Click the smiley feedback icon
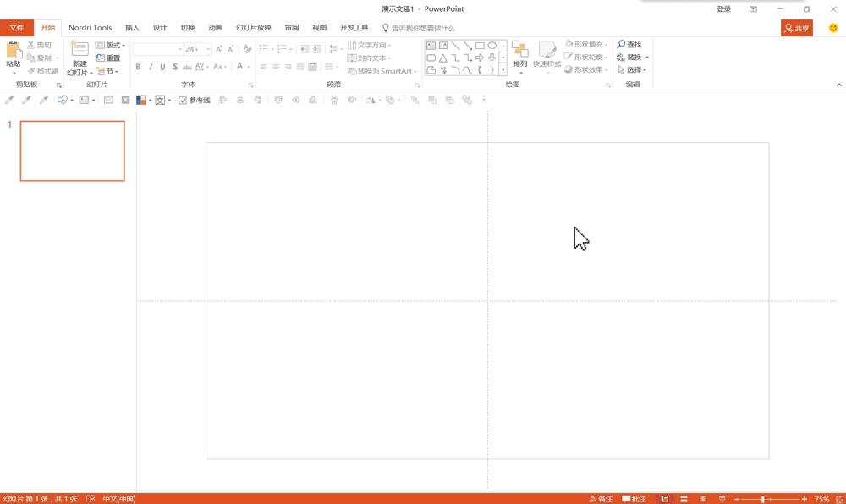 [832, 28]
